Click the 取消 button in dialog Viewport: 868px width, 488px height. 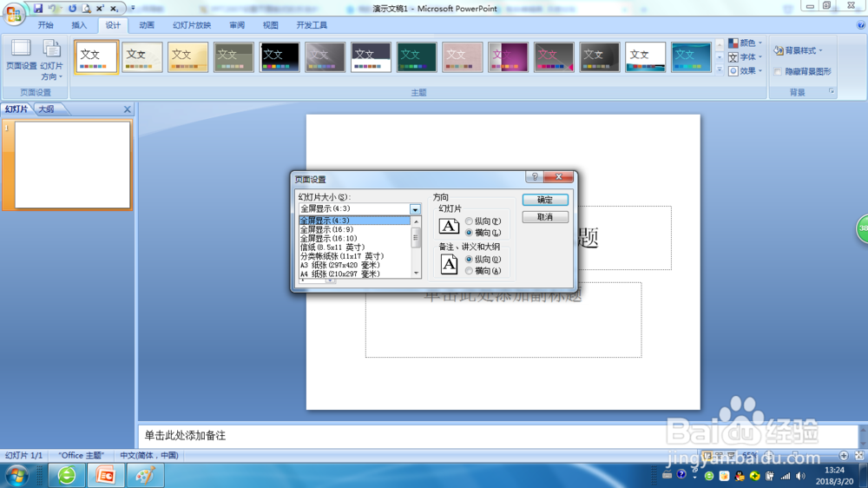[x=545, y=217]
